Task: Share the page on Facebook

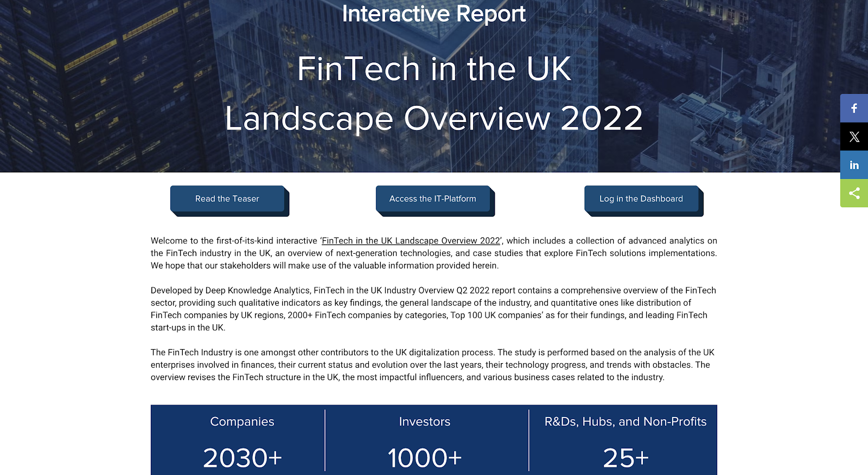Action: (x=854, y=108)
